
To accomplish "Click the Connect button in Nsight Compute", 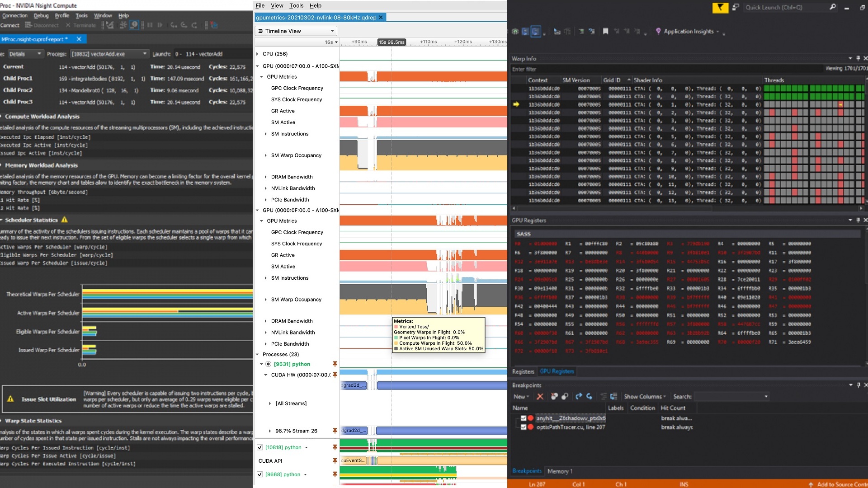I will coord(10,25).
